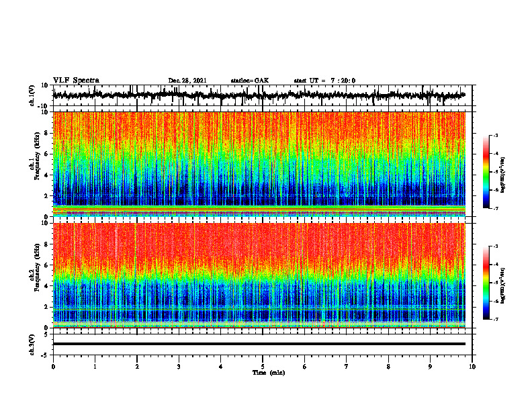Click the "Time (min)" axis title

pos(269,373)
